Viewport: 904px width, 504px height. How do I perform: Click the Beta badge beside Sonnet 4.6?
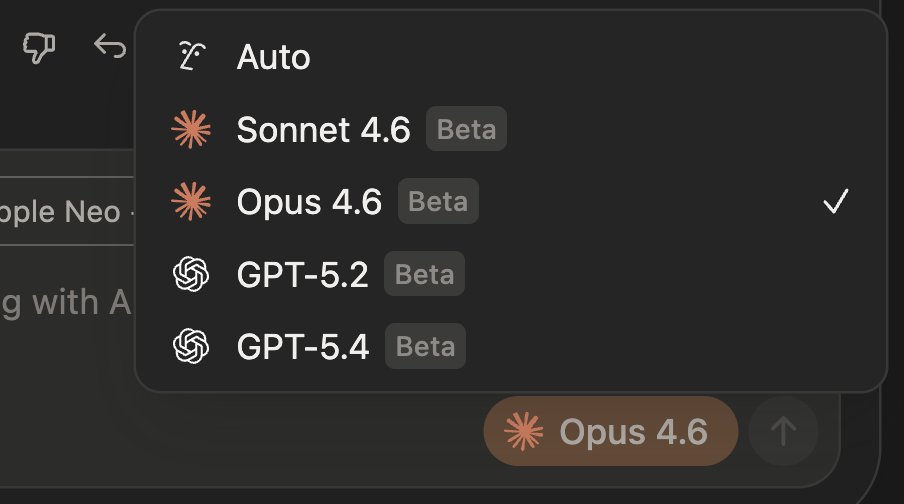[x=466, y=130]
